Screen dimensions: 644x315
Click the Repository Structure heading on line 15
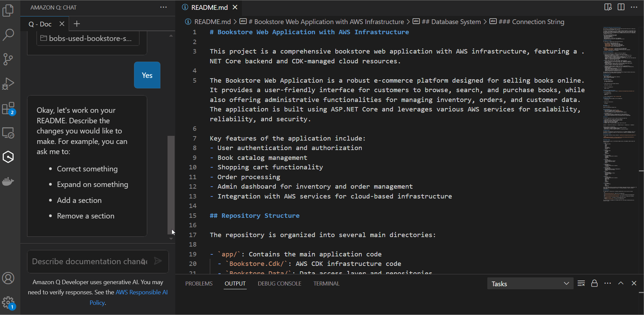(254, 216)
